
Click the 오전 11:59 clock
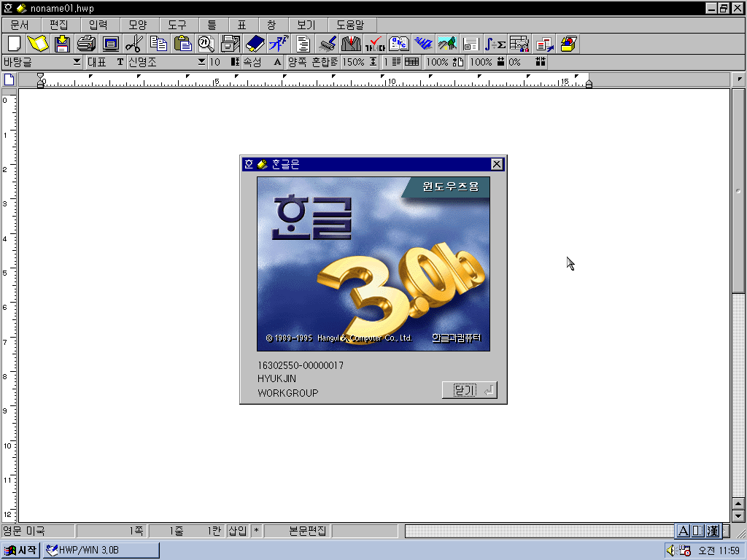tap(719, 551)
